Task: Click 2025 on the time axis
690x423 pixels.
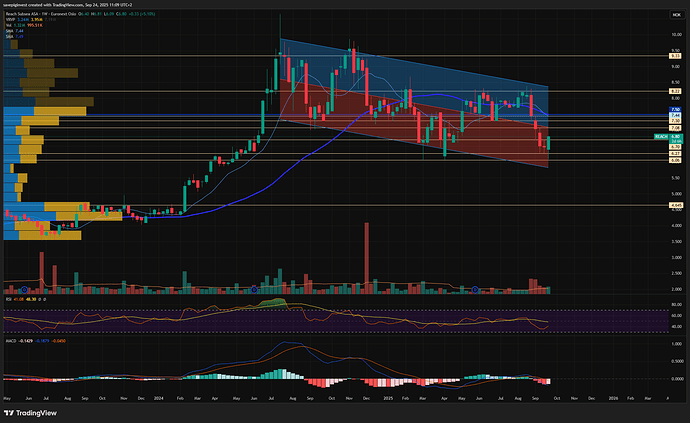Action: (387, 398)
